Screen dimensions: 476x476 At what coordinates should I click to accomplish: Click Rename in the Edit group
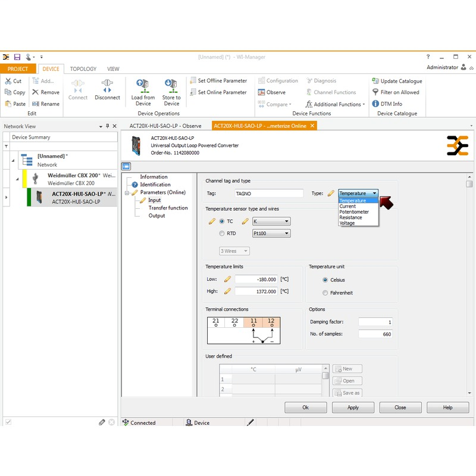coord(46,104)
